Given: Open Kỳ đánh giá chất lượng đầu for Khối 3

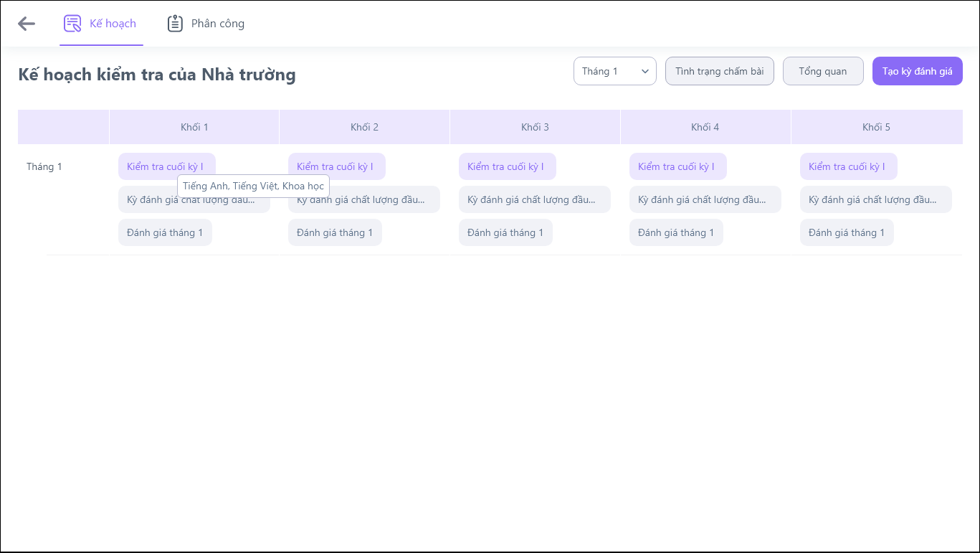Looking at the screenshot, I should 534,199.
